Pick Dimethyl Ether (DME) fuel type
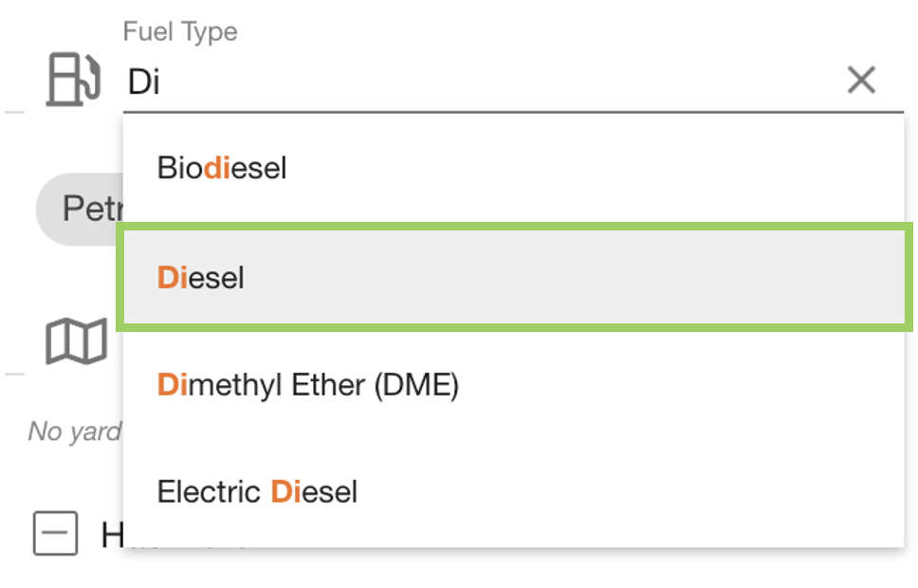 (307, 385)
